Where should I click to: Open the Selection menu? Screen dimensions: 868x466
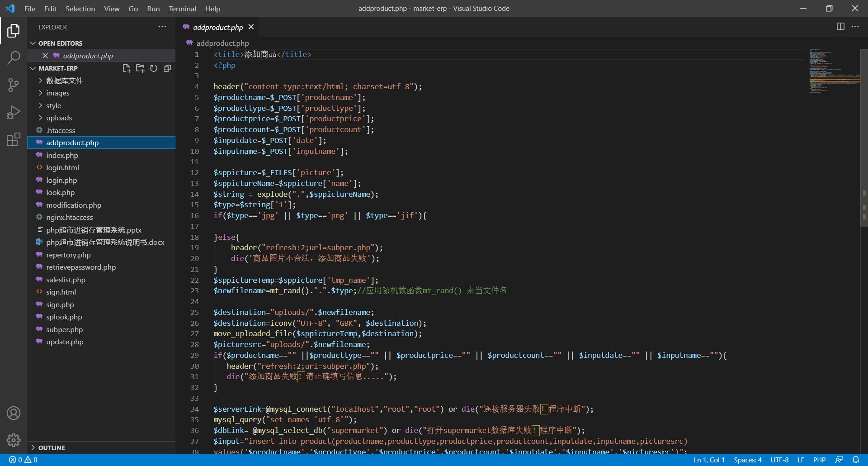[80, 9]
